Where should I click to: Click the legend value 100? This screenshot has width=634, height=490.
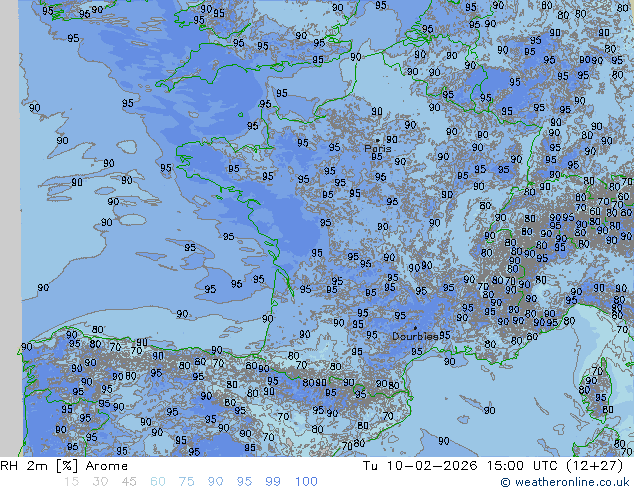coord(306,482)
